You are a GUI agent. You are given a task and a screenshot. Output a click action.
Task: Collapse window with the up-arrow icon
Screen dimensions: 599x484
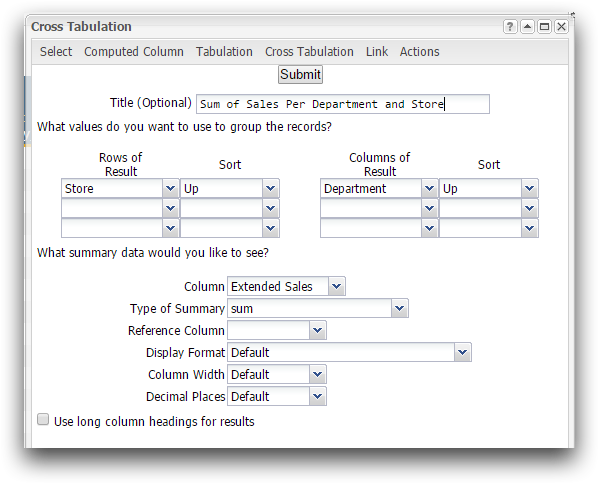(527, 27)
